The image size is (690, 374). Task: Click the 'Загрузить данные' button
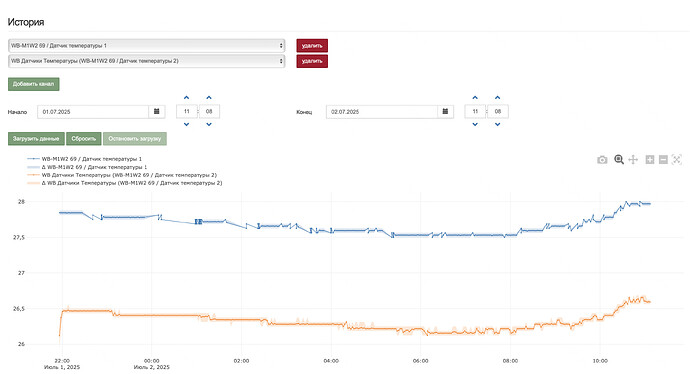pos(36,139)
